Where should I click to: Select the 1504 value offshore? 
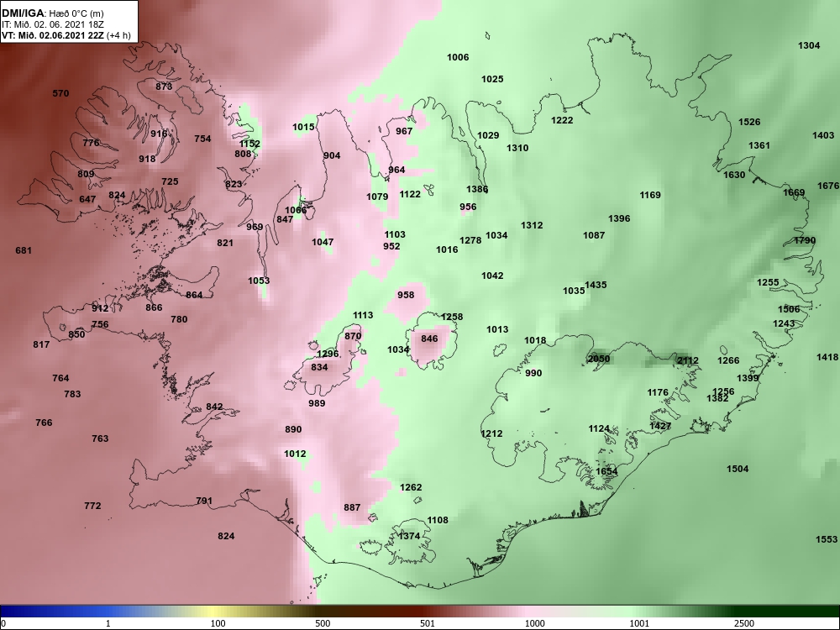pos(738,469)
